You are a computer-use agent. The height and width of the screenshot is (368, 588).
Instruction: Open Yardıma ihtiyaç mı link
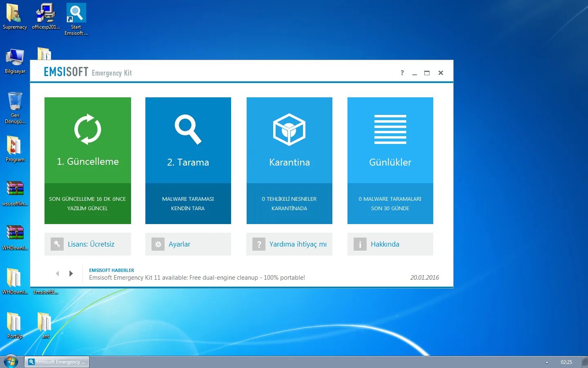[x=298, y=244]
